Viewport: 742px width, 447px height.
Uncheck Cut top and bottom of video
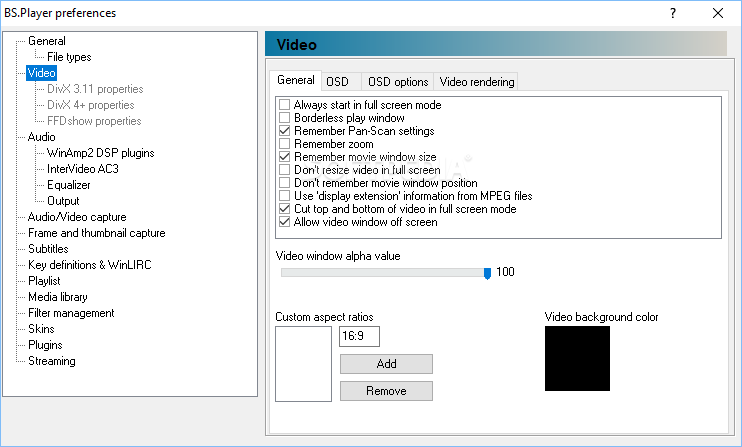click(284, 209)
